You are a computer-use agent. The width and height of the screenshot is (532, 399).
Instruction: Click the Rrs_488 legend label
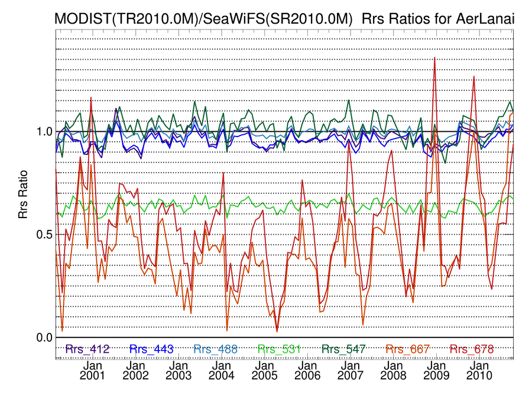coord(215,349)
